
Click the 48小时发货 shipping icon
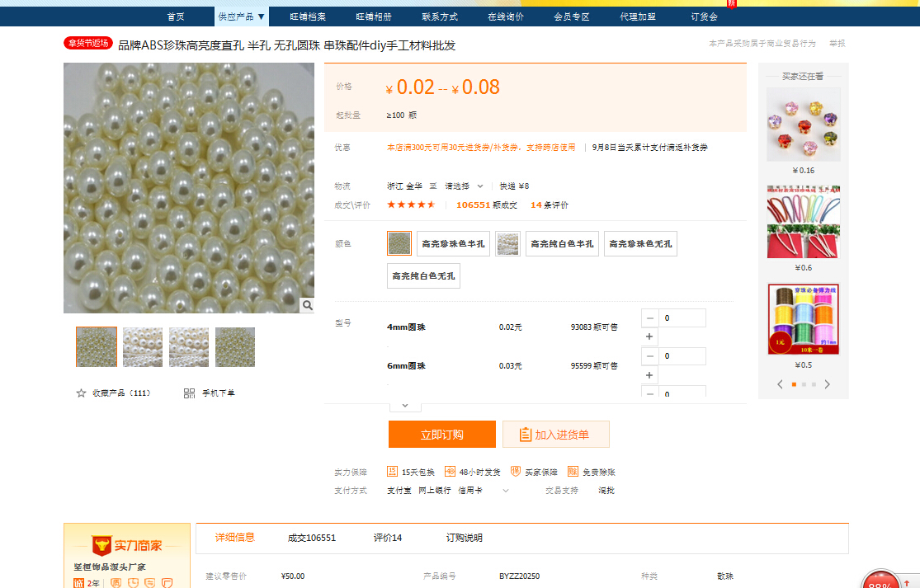[x=450, y=472]
